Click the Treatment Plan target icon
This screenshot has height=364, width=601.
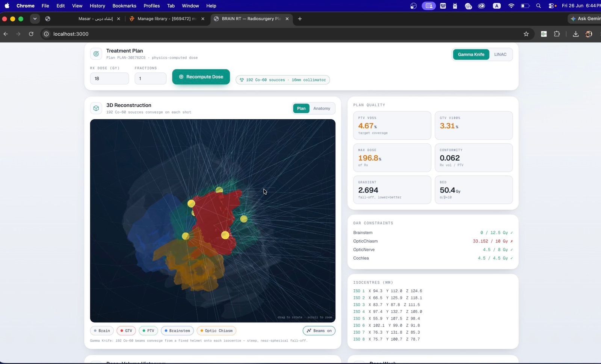click(96, 54)
